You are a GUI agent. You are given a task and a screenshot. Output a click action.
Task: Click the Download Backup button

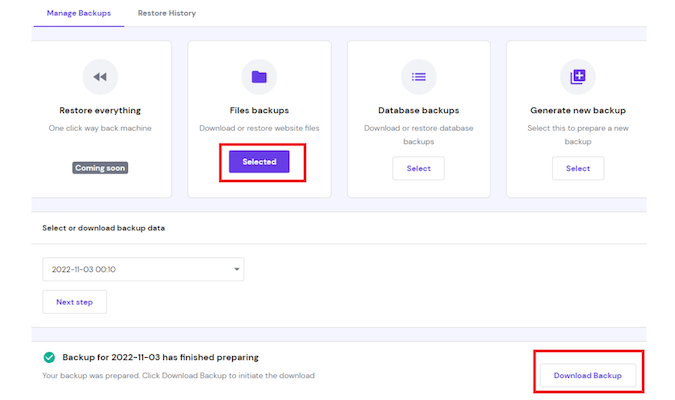[x=588, y=375]
